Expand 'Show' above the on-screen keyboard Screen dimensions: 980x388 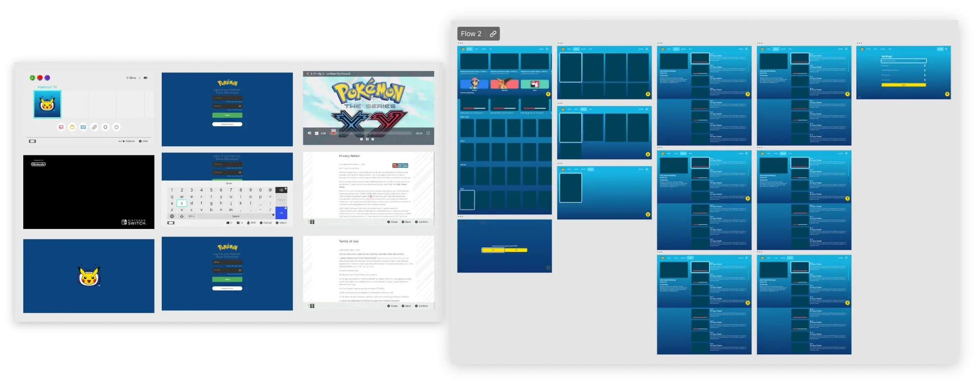(229, 184)
